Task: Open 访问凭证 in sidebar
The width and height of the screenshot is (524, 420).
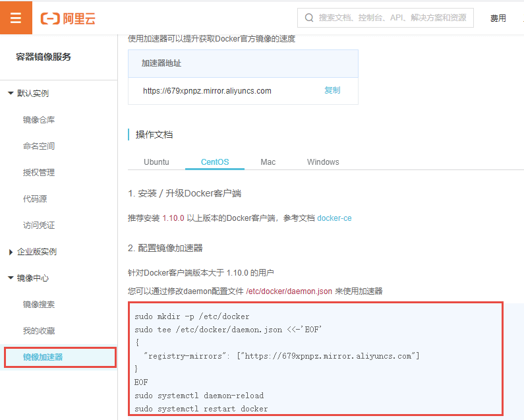Action: point(39,225)
